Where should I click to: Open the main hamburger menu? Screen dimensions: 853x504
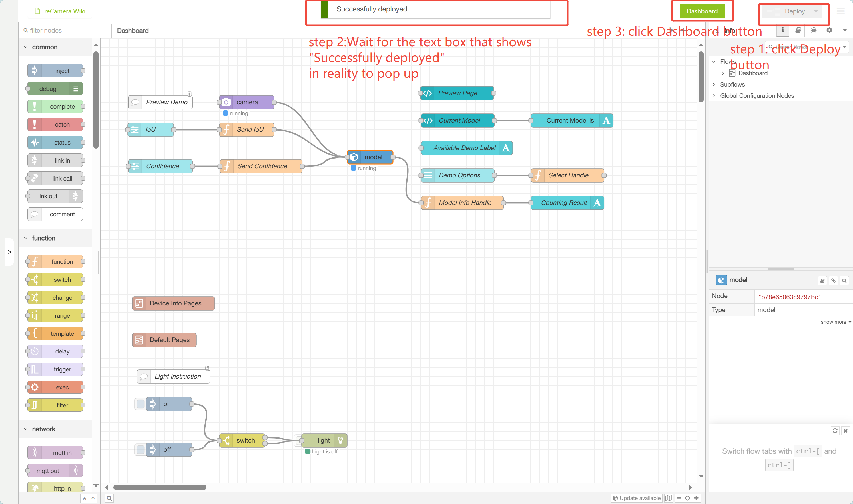pos(840,11)
